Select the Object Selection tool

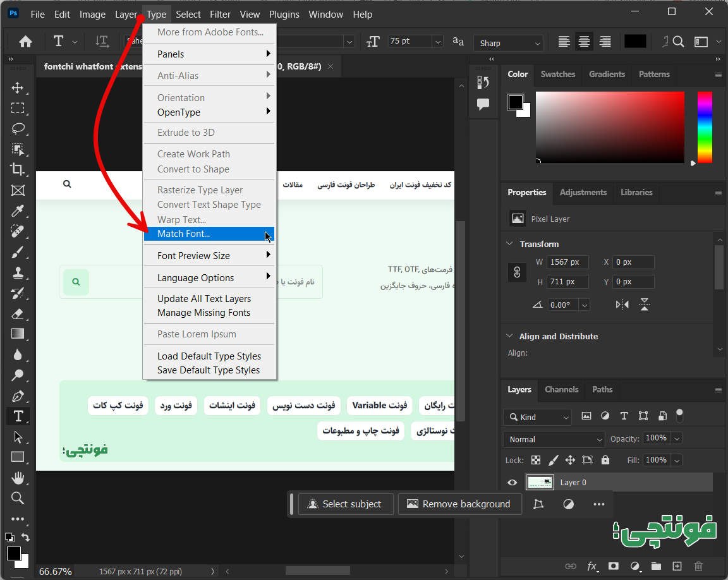18,149
